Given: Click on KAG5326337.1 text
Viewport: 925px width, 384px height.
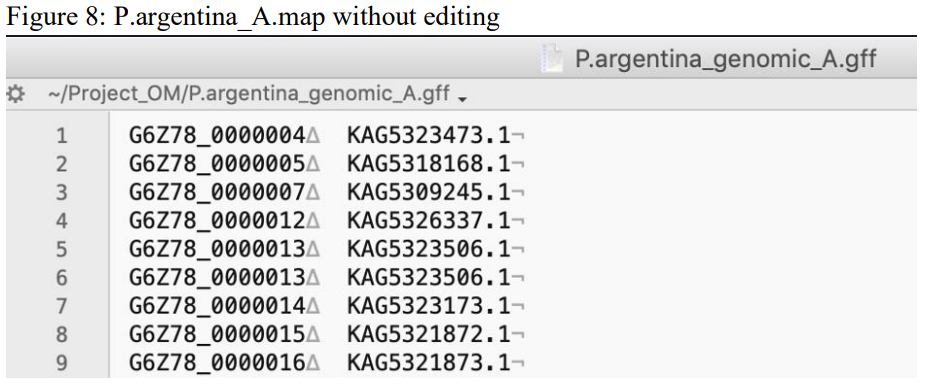Looking at the screenshot, I should pos(428,221).
